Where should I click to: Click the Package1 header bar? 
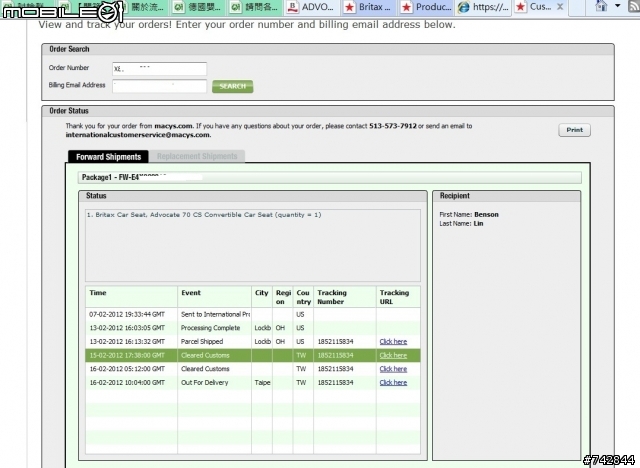pos(329,177)
